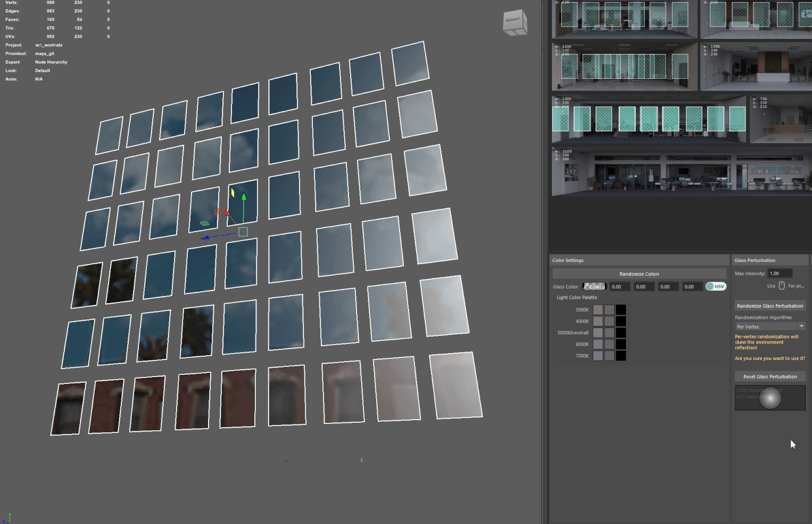This screenshot has width=812, height=524.
Task: Click the 'maya_git' Prismtool value in HUD
Action: [45, 54]
